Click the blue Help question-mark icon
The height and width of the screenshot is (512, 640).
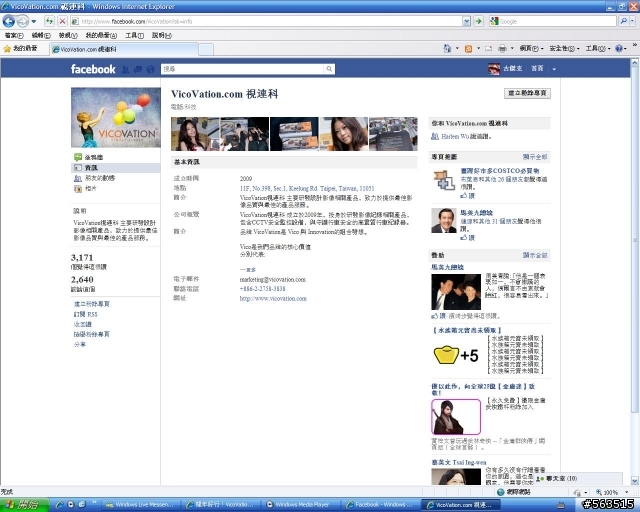tap(619, 49)
